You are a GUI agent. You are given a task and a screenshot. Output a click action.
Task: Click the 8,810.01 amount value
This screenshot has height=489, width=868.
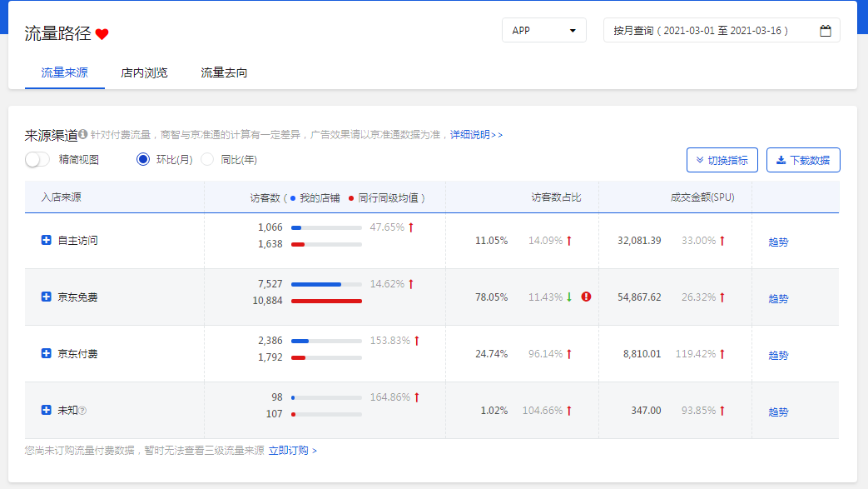(642, 354)
